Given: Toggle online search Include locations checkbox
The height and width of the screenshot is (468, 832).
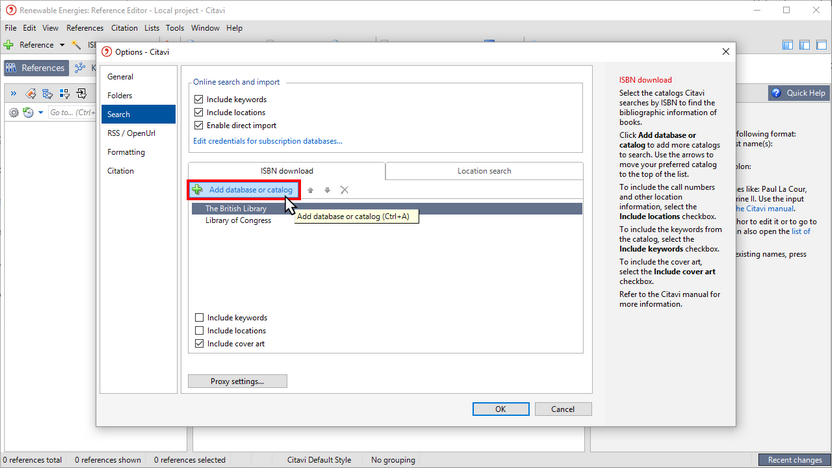Looking at the screenshot, I should 198,112.
